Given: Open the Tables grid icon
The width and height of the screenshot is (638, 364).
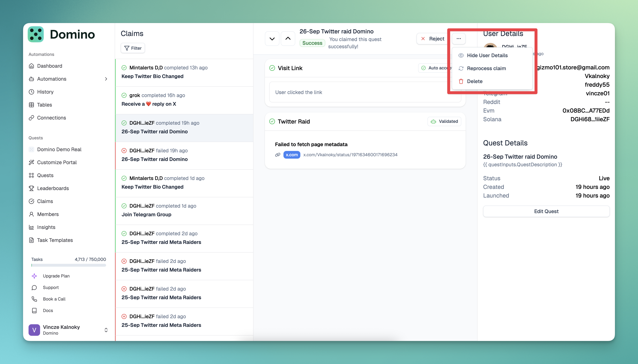Looking at the screenshot, I should click(x=31, y=105).
